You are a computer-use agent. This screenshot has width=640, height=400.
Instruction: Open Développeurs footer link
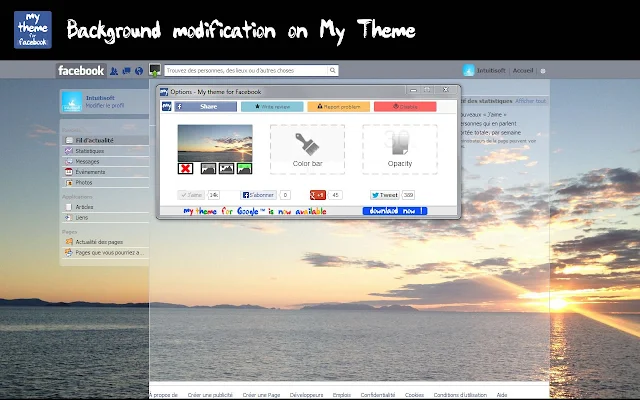coord(306,395)
